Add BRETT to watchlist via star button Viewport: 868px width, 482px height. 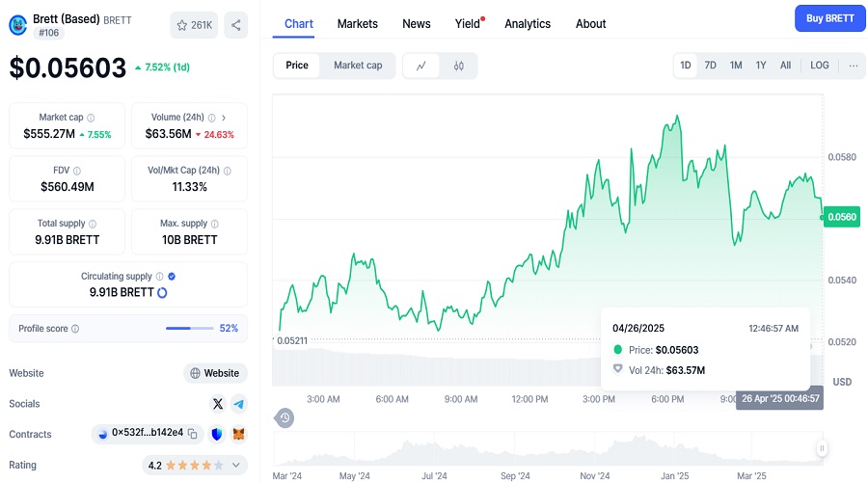pyautogui.click(x=194, y=25)
